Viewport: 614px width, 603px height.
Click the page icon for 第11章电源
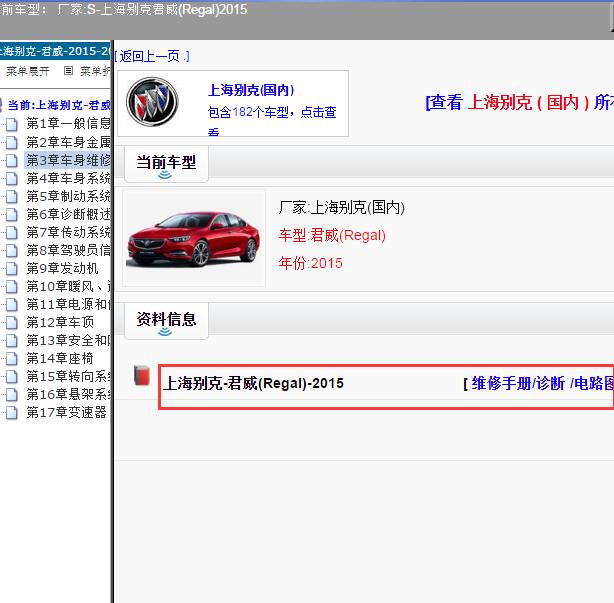point(12,305)
